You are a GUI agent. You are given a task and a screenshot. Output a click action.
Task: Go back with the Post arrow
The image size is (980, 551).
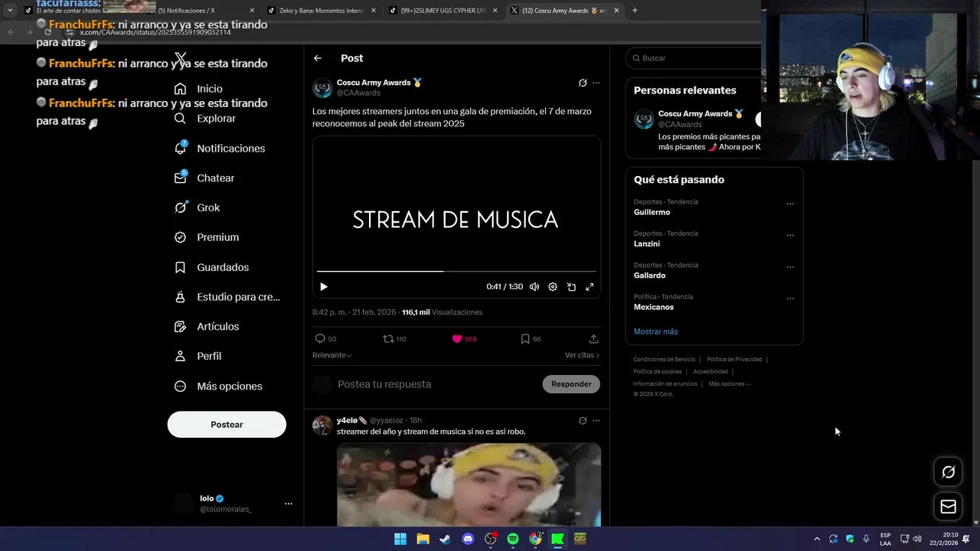click(x=318, y=58)
